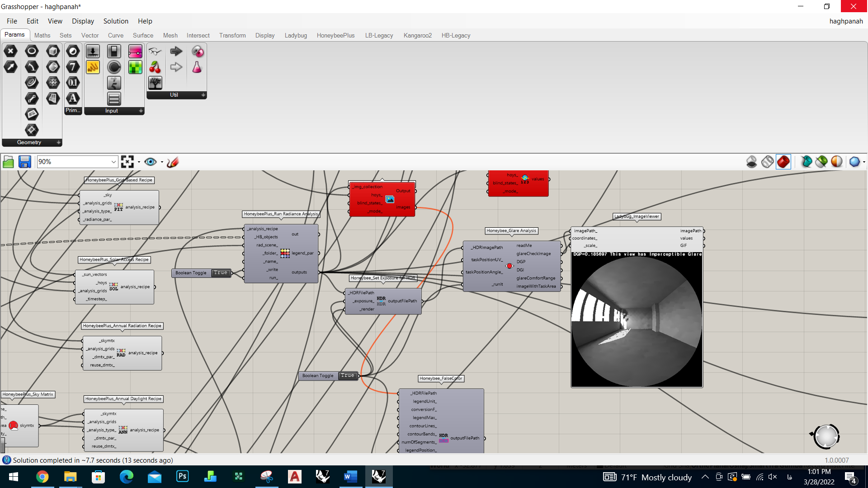868x488 pixels.
Task: Select the Number (0.1) parameter icon
Action: coord(73,83)
